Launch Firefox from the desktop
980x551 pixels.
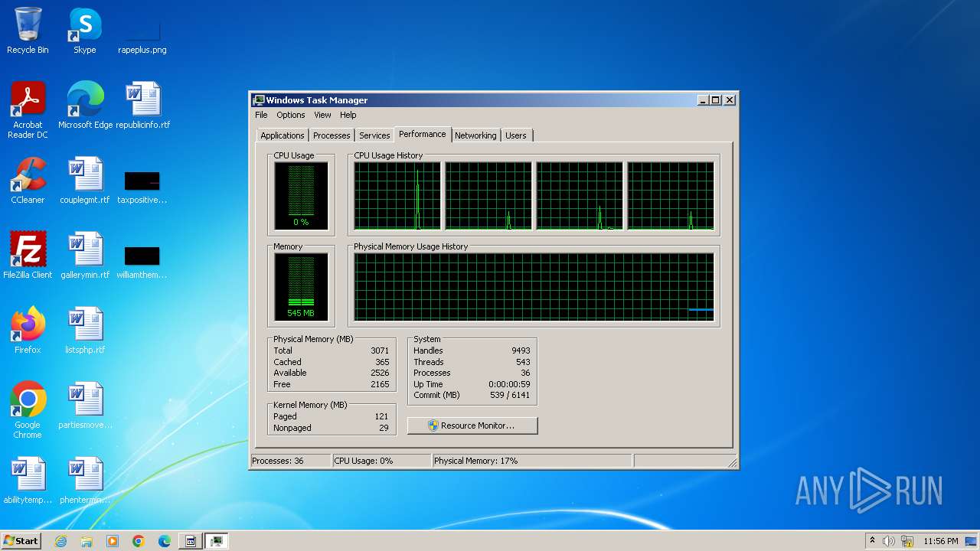pyautogui.click(x=28, y=331)
